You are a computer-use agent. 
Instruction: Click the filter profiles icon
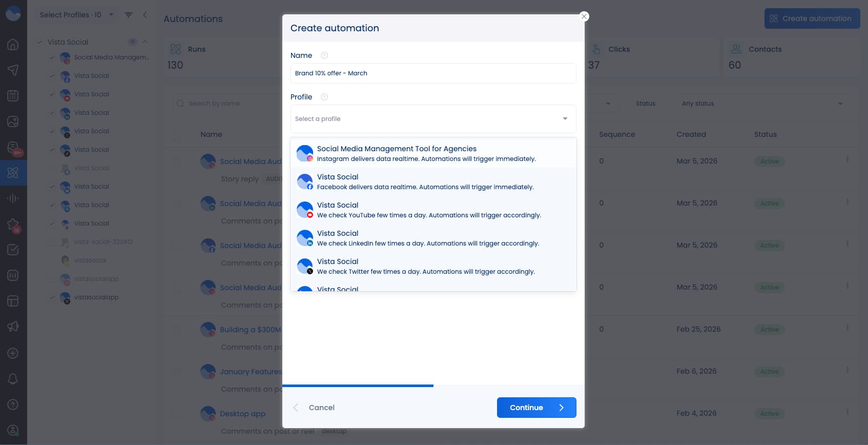click(x=129, y=15)
